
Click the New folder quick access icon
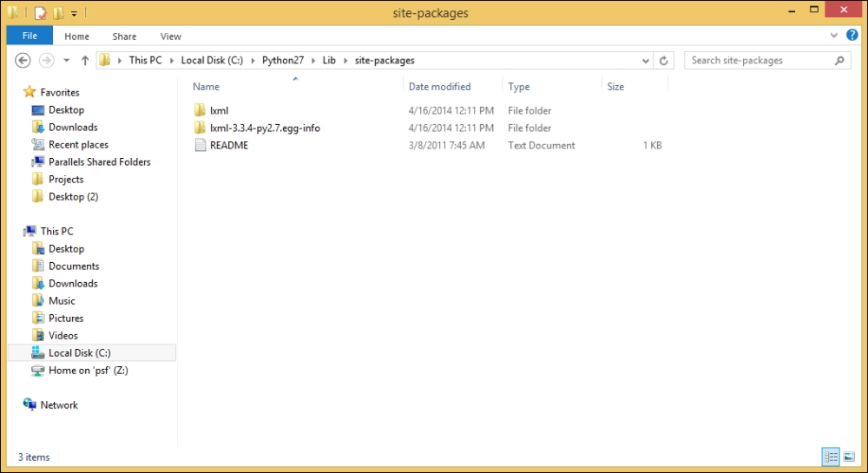(58, 12)
